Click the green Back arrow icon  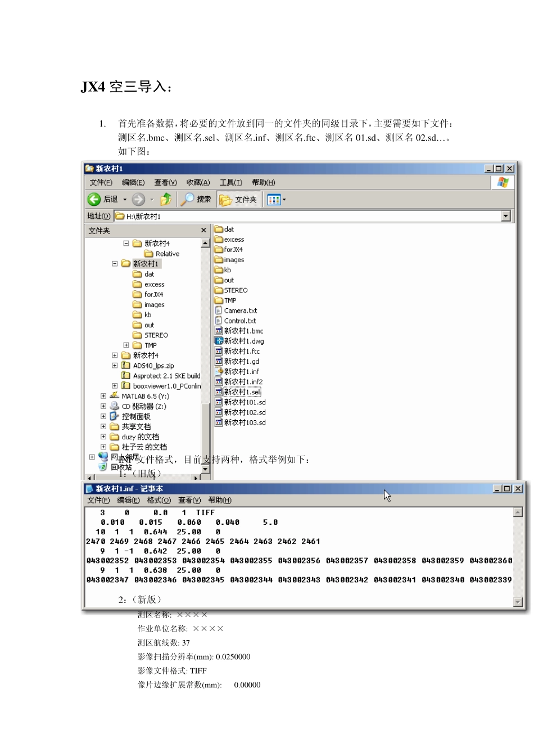tap(94, 199)
